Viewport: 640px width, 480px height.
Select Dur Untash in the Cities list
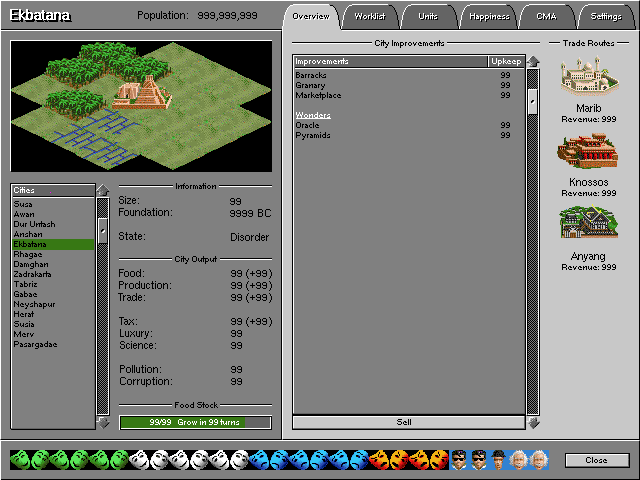click(x=53, y=224)
